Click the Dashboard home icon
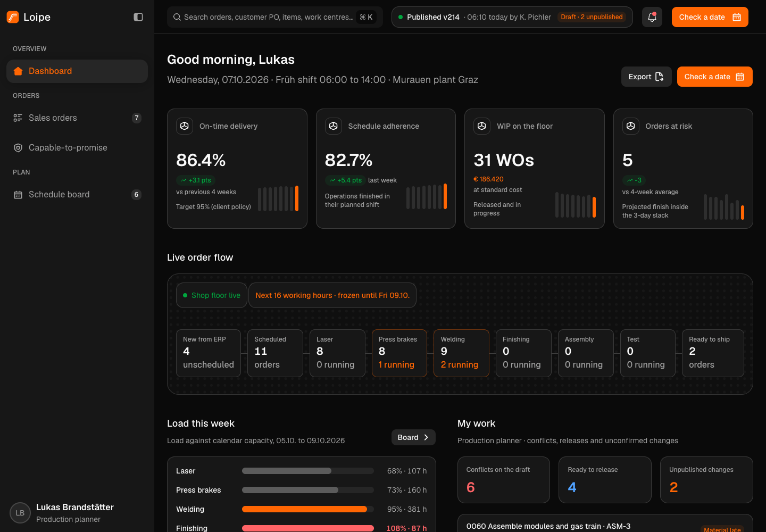This screenshot has width=766, height=532. pos(18,71)
